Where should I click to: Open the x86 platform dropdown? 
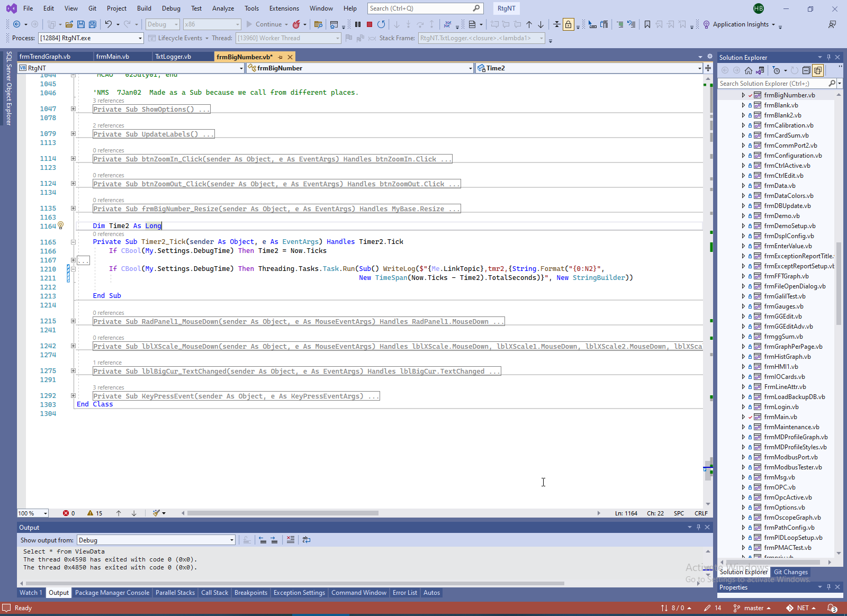coord(212,24)
